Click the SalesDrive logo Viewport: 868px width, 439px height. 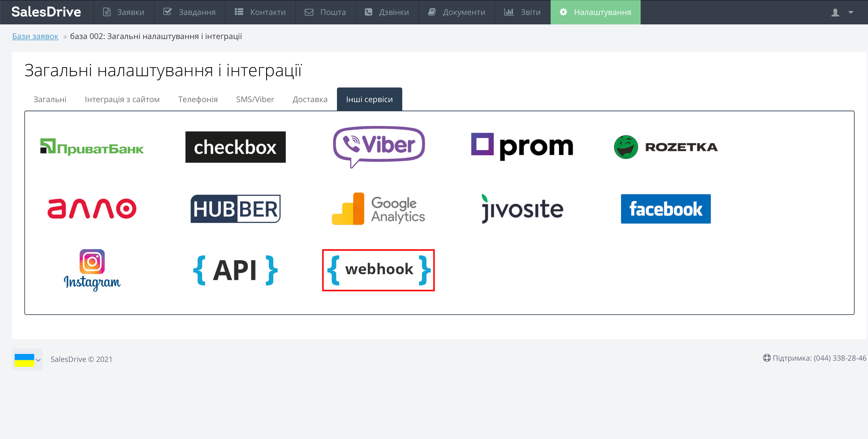pyautogui.click(x=46, y=12)
